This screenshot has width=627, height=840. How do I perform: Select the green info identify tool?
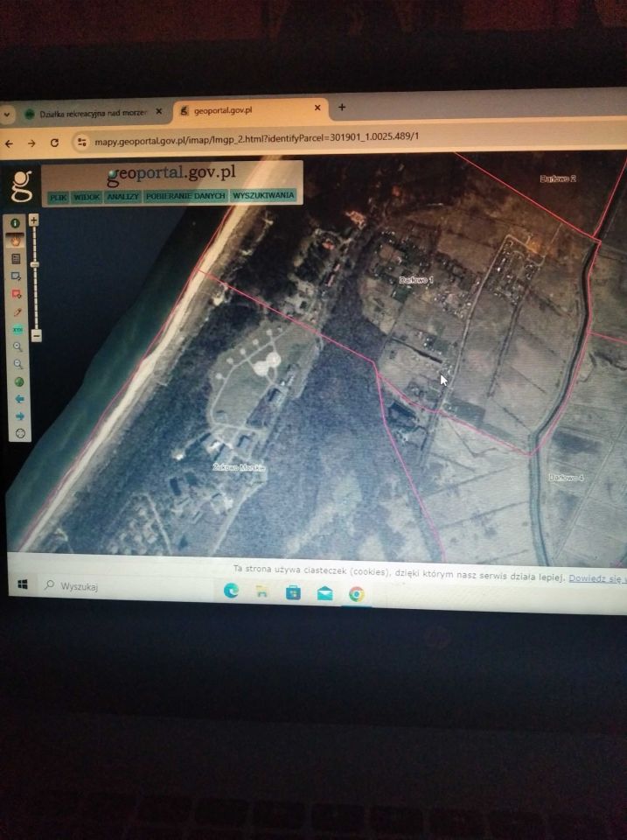(15, 223)
